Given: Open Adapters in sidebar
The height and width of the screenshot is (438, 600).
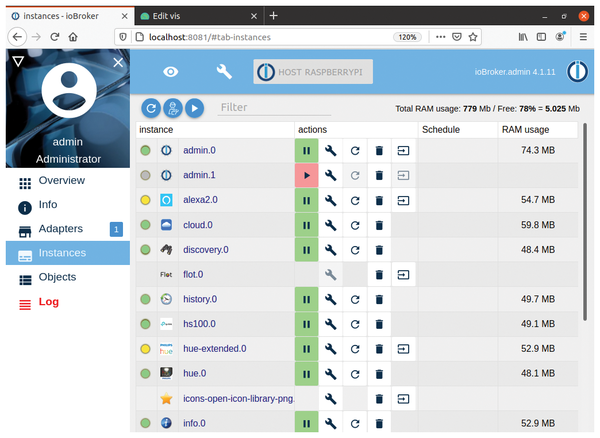Looking at the screenshot, I should [68, 230].
